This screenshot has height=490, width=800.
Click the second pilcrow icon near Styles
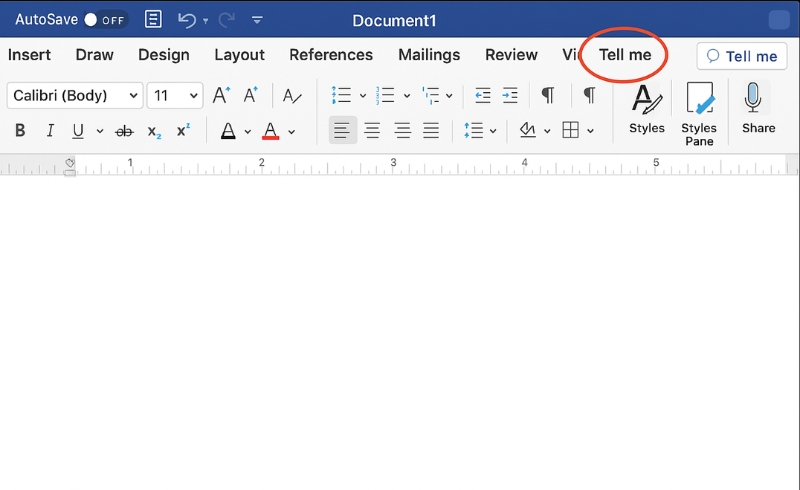pyautogui.click(x=589, y=95)
